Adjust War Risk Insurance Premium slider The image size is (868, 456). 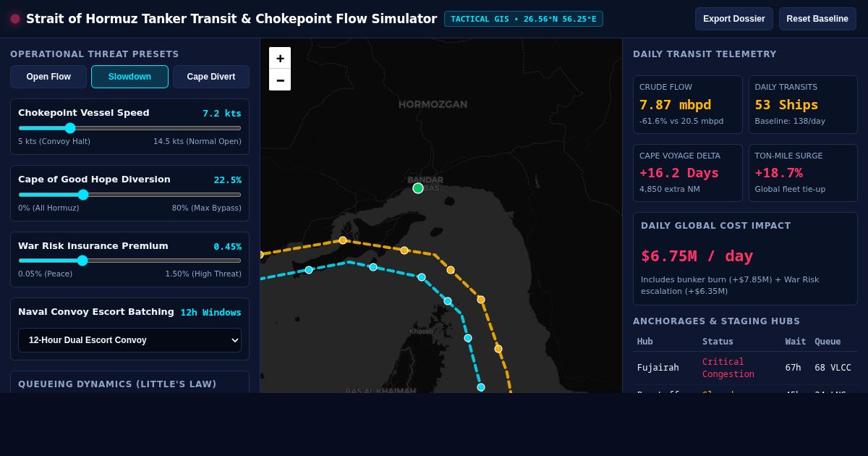129,261
